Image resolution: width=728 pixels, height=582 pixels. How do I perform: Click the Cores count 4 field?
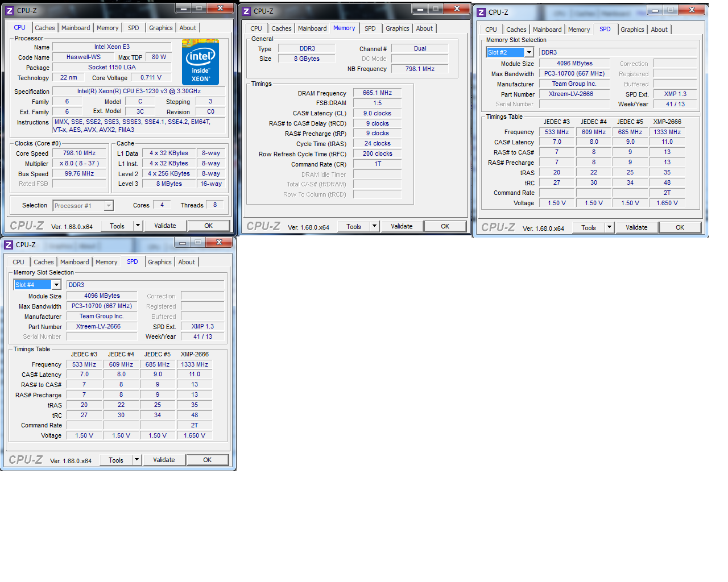(x=162, y=205)
